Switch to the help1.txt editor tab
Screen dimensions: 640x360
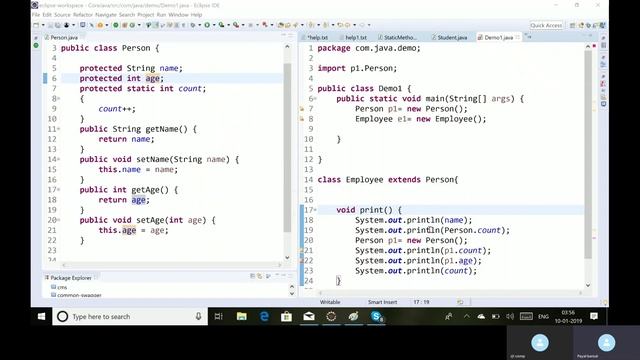tap(356, 37)
